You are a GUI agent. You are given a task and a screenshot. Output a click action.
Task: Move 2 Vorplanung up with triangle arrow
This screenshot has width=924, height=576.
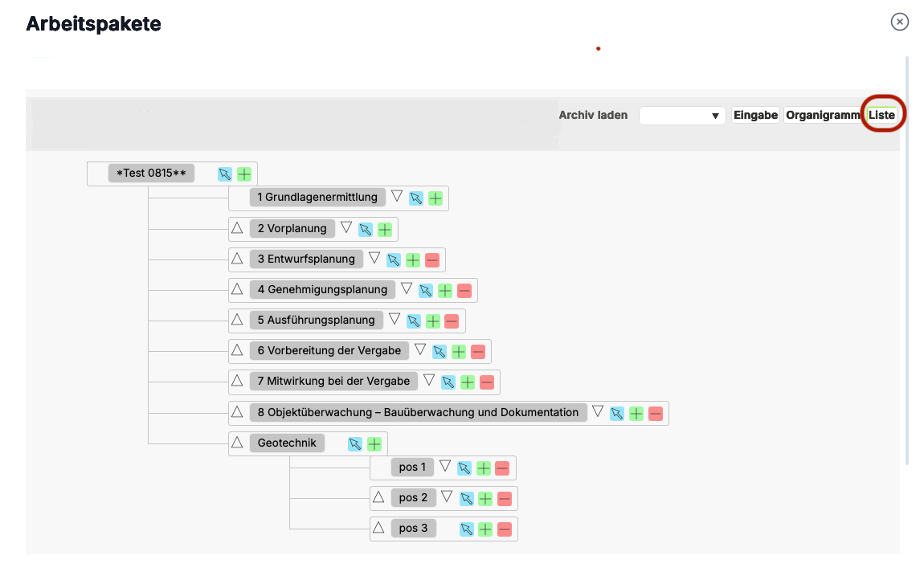click(237, 227)
